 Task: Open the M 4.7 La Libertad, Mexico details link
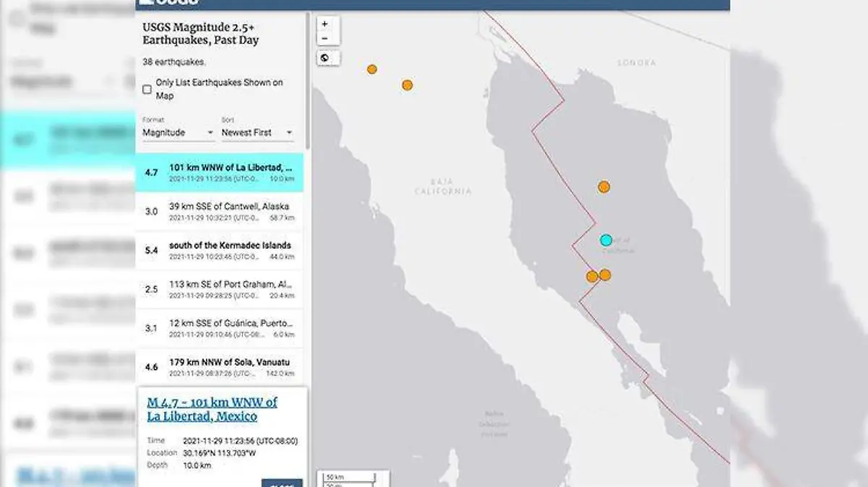coord(212,409)
